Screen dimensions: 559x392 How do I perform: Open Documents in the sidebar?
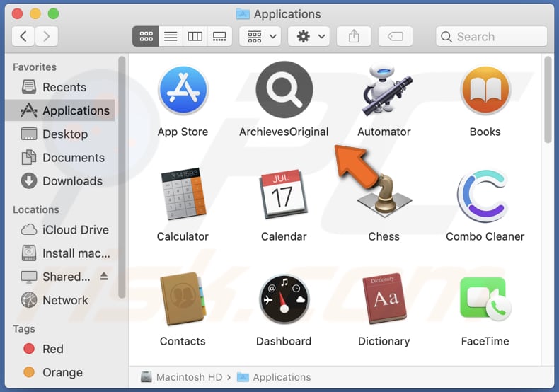(x=60, y=158)
